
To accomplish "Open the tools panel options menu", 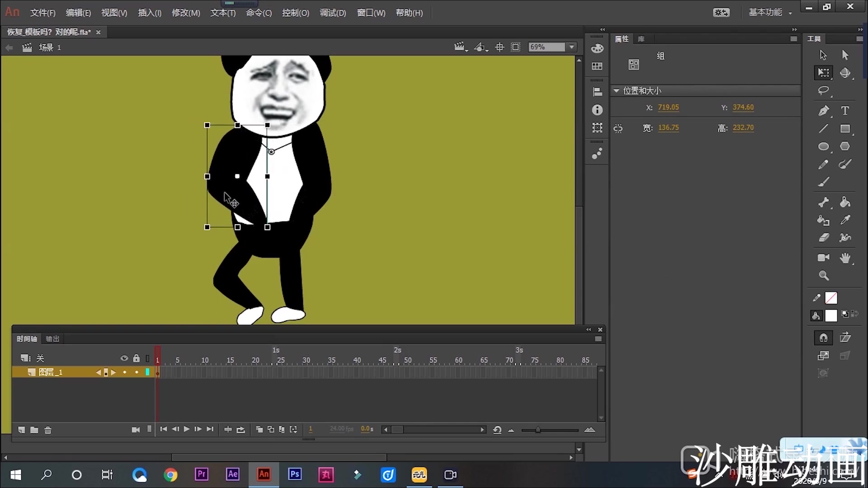I will 859,39.
